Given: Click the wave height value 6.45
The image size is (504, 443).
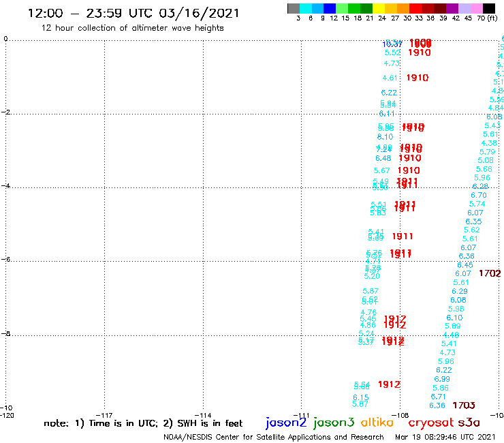Looking at the screenshot, I should (465, 265).
